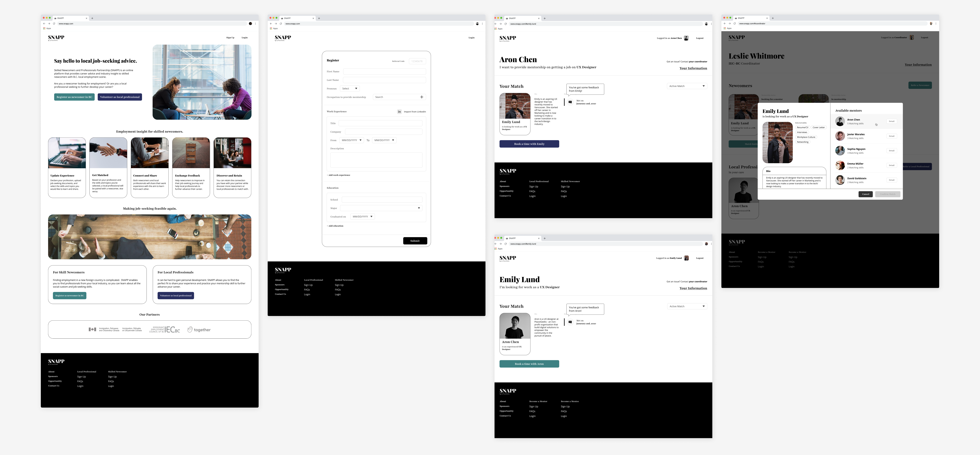Click the From date input field in work experience
980x455 pixels.
(x=351, y=140)
